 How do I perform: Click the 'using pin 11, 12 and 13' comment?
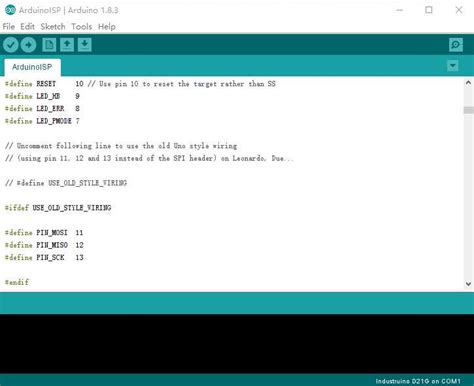click(150, 158)
